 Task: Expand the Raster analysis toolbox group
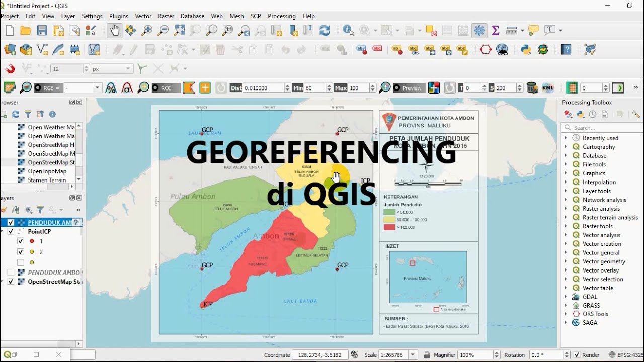(x=566, y=209)
